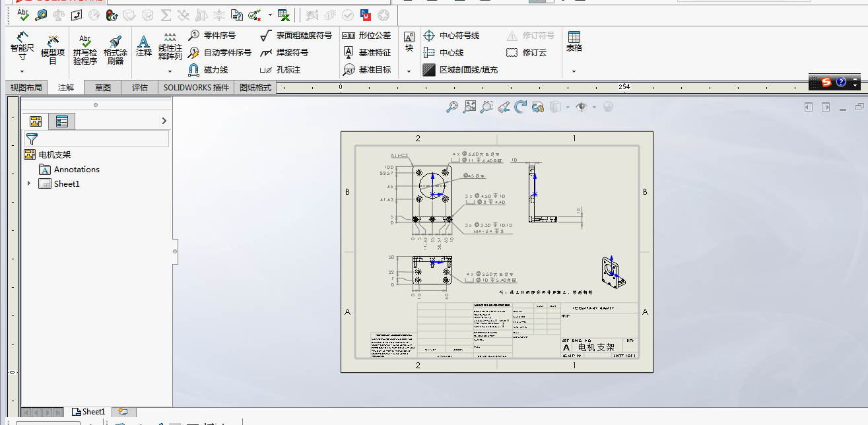Add 中心符号线 center mark

click(451, 35)
